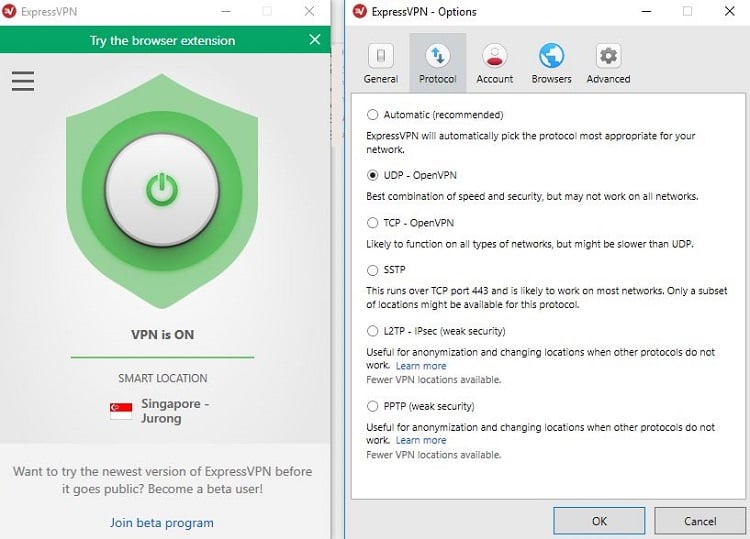Close the ExpressVPN - Options window
Screen dimensions: 750x539
(729, 11)
